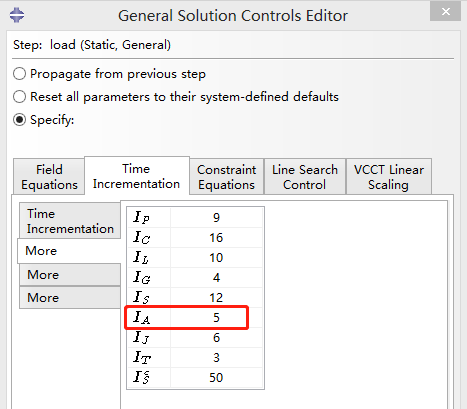Viewport: 467px width, 409px height.
Task: Select the Specify radio button
Action: click(19, 120)
